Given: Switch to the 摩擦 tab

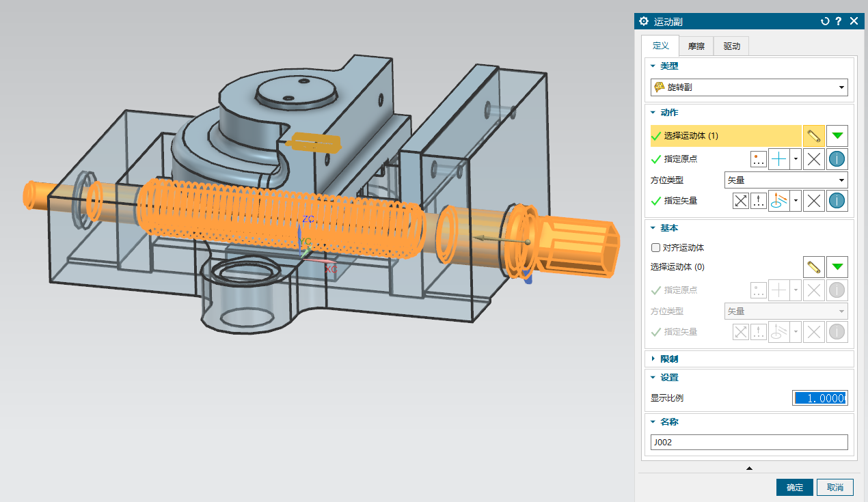Looking at the screenshot, I should pos(696,46).
